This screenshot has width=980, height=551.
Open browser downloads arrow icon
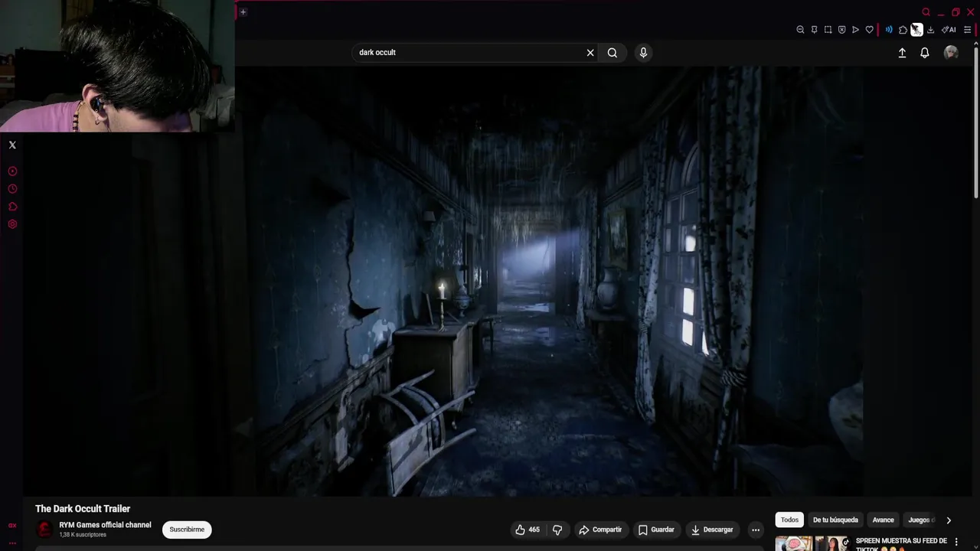click(x=930, y=30)
